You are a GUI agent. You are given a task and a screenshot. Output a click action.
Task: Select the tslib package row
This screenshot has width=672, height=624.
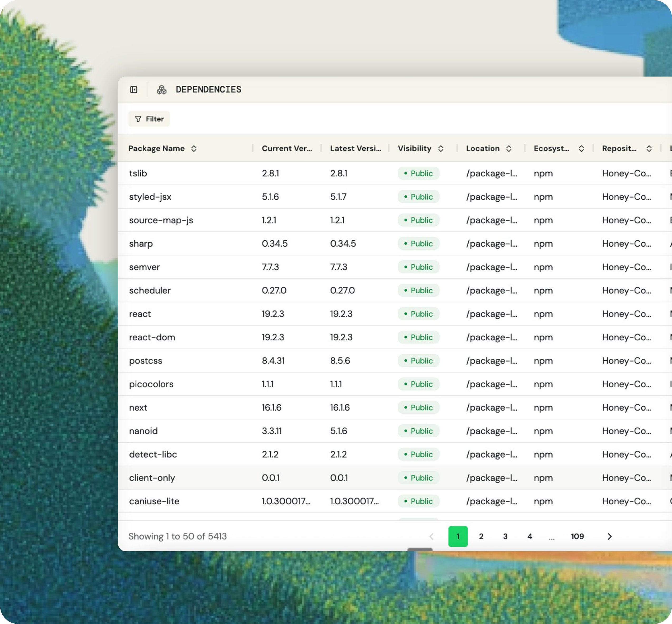(138, 173)
